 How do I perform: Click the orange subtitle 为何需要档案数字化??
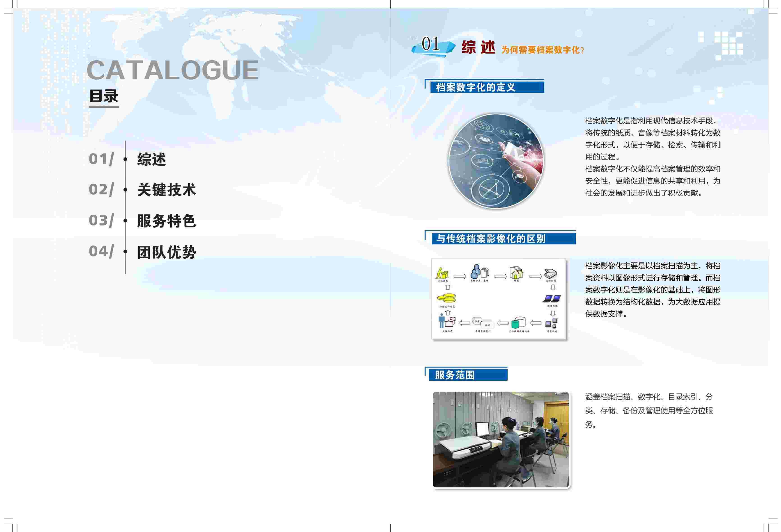click(x=543, y=50)
